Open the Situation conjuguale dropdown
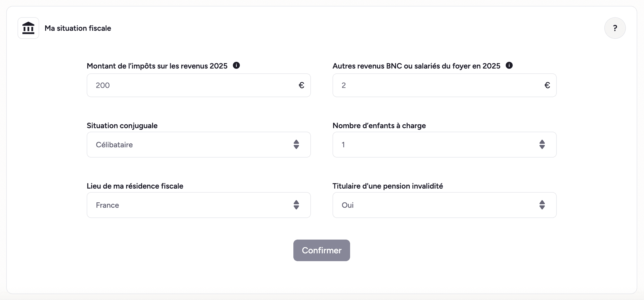Image resolution: width=644 pixels, height=300 pixels. tap(189, 145)
